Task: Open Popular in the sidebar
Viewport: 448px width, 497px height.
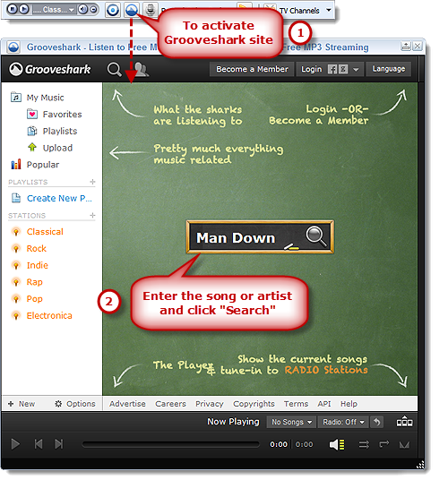Action: pyautogui.click(x=43, y=165)
